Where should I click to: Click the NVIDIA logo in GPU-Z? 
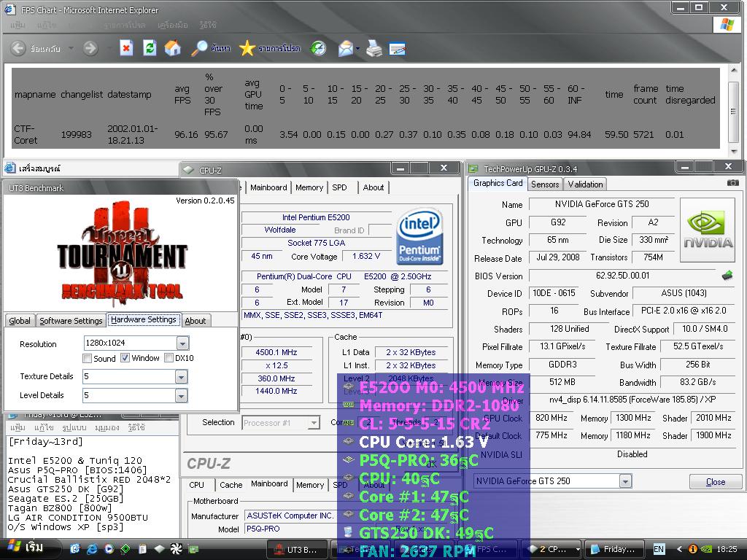(708, 230)
